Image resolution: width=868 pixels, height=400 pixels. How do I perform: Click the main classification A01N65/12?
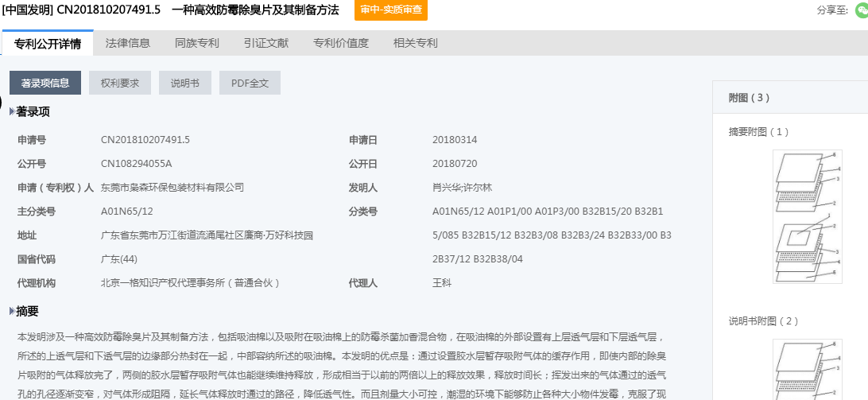tap(126, 212)
